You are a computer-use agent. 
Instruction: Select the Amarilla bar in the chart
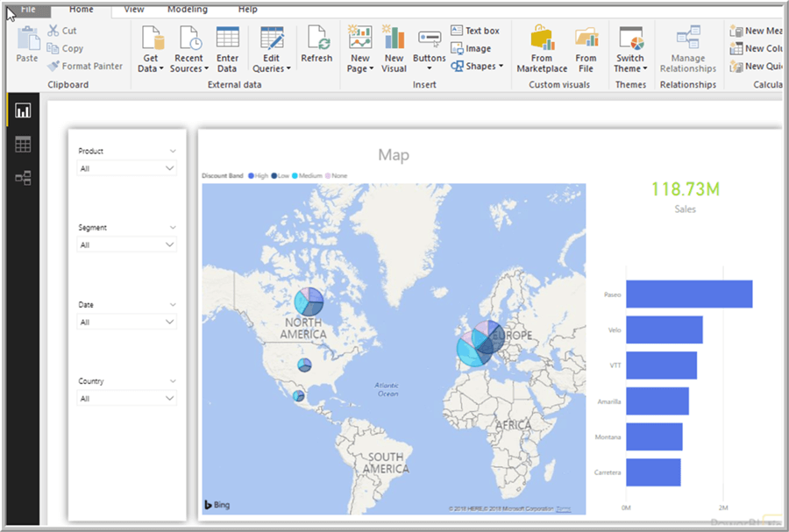[657, 401]
